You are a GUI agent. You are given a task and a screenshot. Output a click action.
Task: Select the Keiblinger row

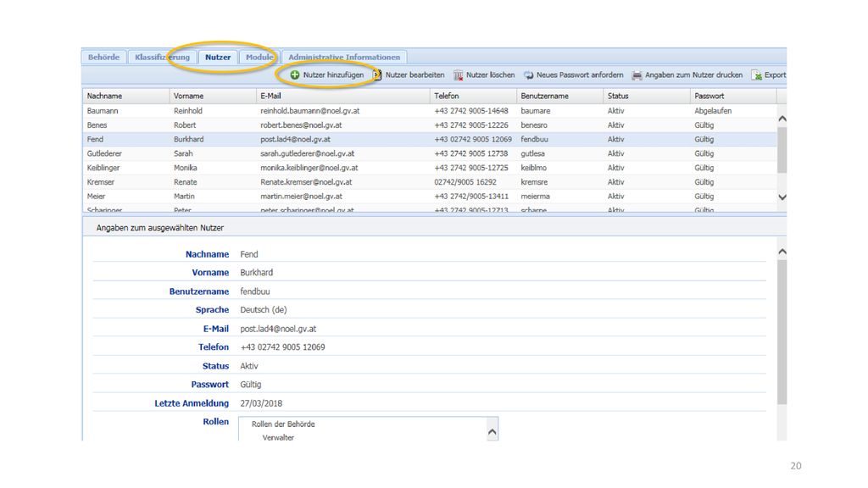[x=430, y=168]
